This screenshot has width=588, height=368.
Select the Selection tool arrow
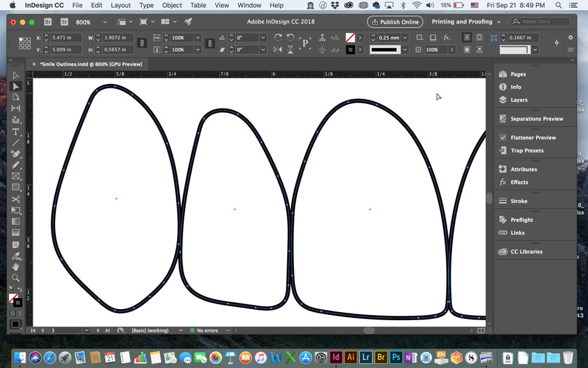(x=15, y=75)
